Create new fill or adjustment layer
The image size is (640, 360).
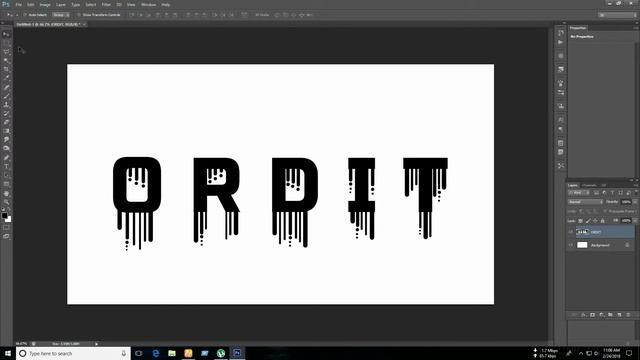[601, 315]
